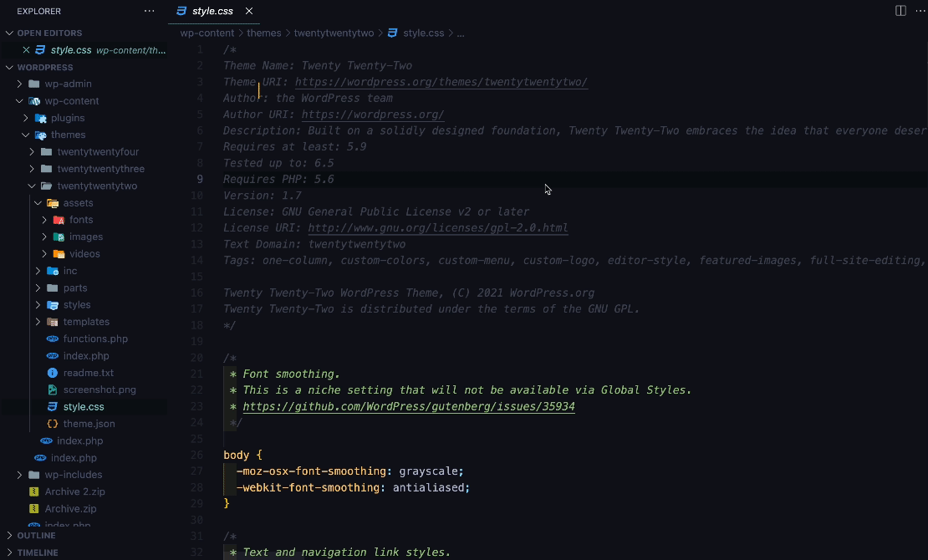Click the readme.txt info icon
The width and height of the screenshot is (928, 560).
[x=52, y=373]
